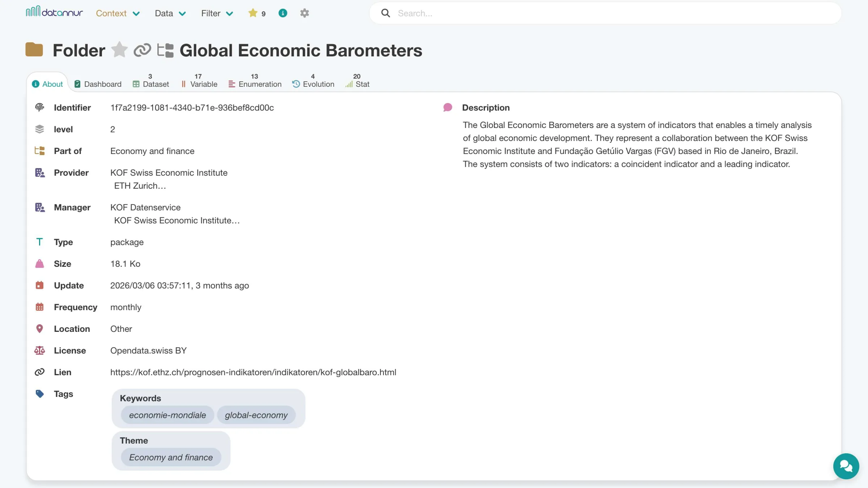Expand the Data dropdown menu
This screenshot has width=868, height=488.
tap(170, 13)
